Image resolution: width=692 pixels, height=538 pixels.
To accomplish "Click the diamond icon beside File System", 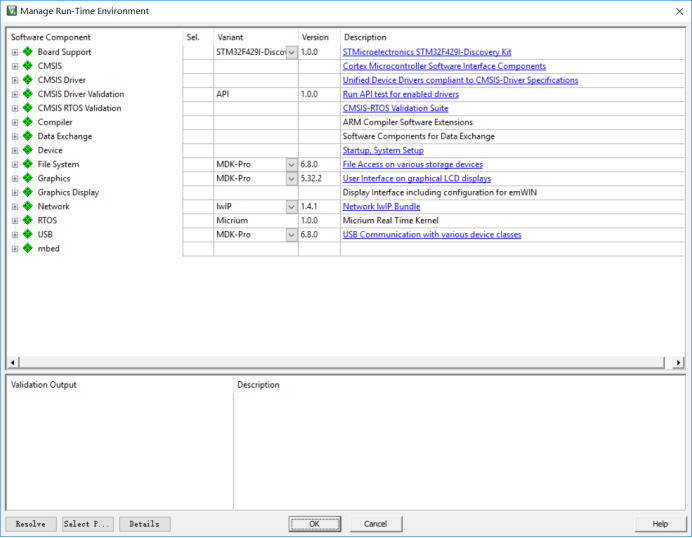I will pos(28,164).
